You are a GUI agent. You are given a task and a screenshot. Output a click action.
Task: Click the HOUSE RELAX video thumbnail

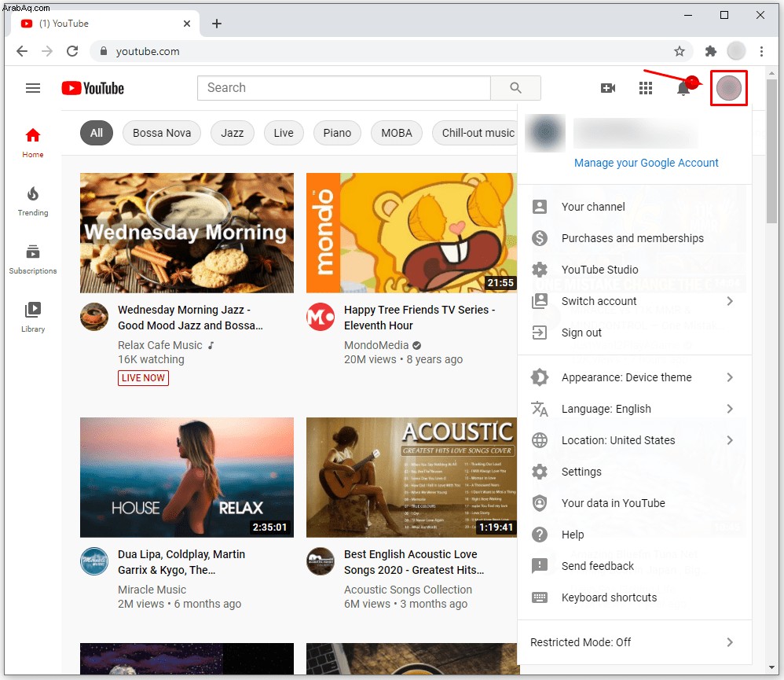click(187, 477)
